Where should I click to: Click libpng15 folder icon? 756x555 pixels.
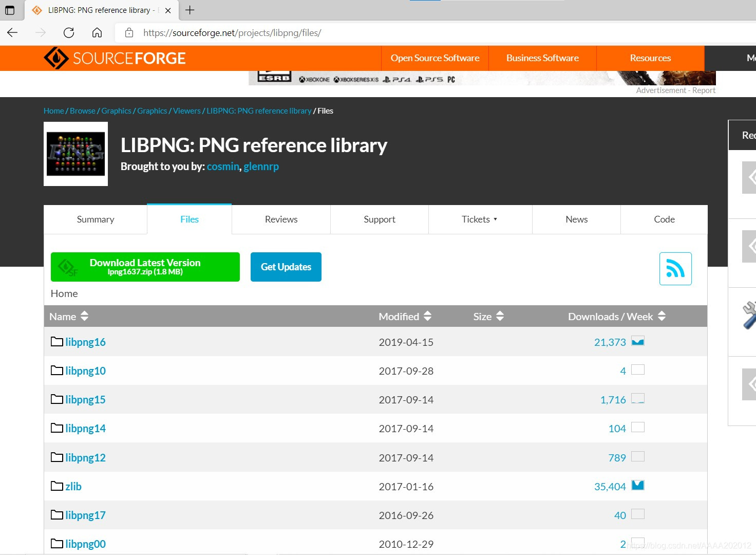[57, 399]
